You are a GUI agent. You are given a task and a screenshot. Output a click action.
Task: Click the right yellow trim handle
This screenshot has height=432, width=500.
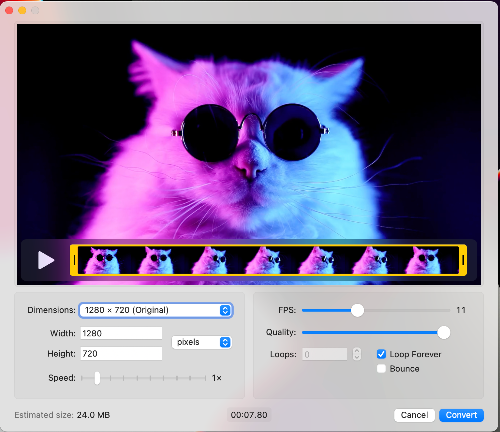(x=463, y=260)
